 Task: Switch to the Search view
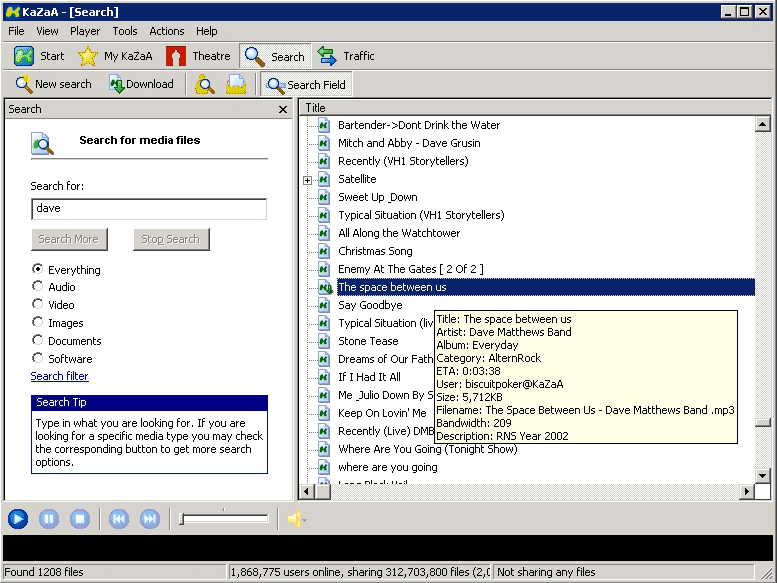click(276, 56)
